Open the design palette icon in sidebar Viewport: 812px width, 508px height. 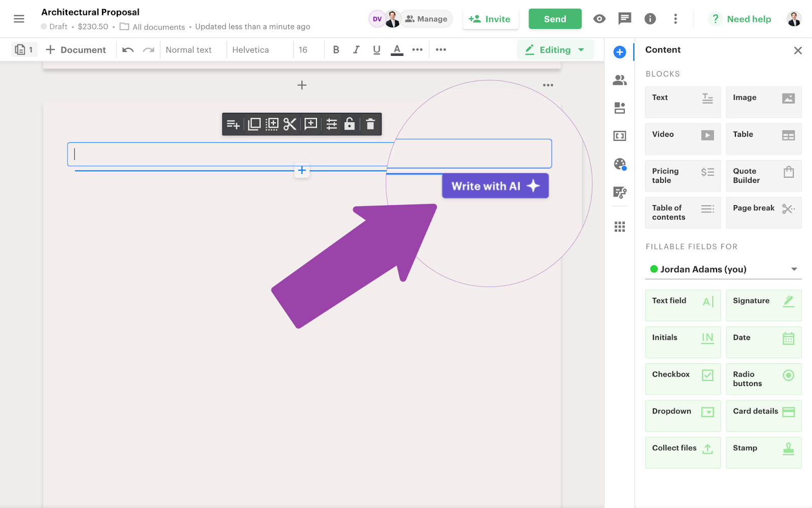[x=620, y=164]
